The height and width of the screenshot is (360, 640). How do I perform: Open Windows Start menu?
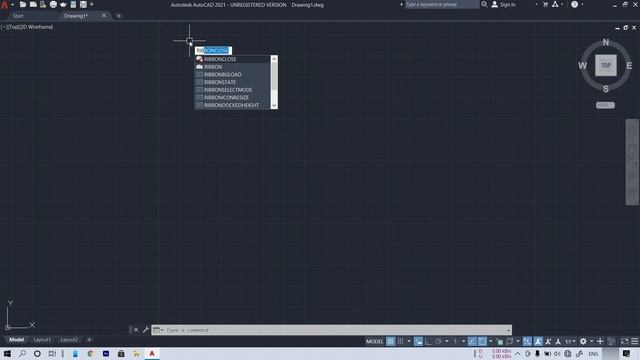(x=7, y=353)
